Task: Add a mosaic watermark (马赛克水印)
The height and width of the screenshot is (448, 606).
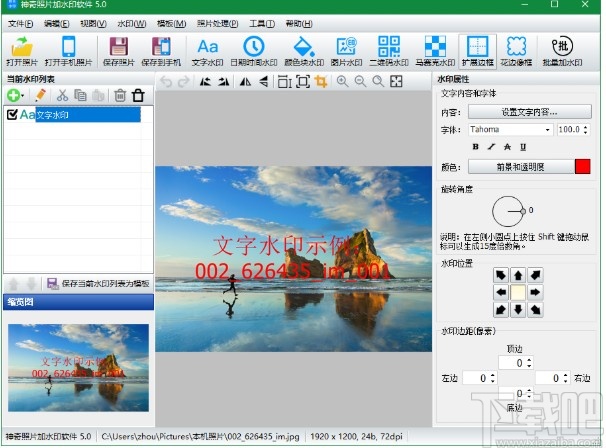Action: (x=435, y=51)
